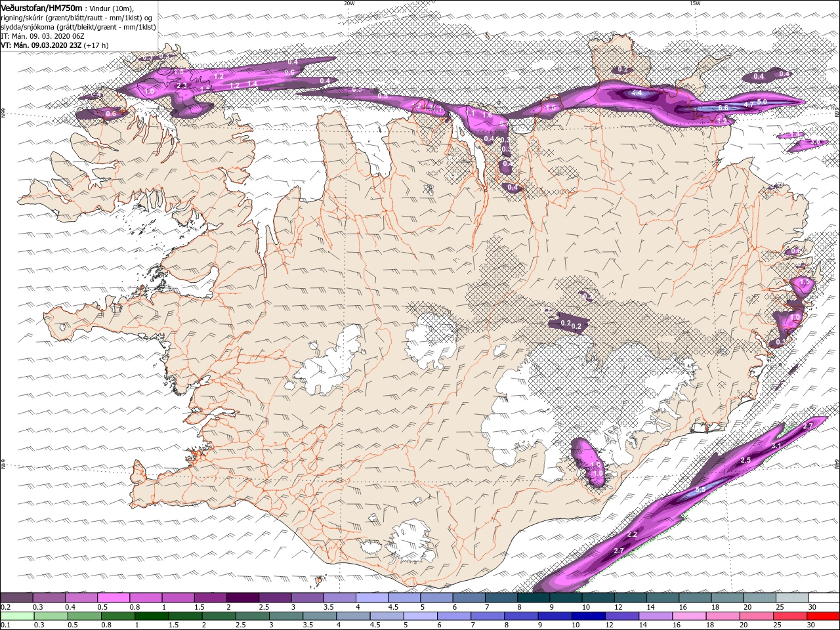Click the light pink bottom-row swatch labeled 16
The height and width of the screenshot is (630, 840).
point(689,617)
